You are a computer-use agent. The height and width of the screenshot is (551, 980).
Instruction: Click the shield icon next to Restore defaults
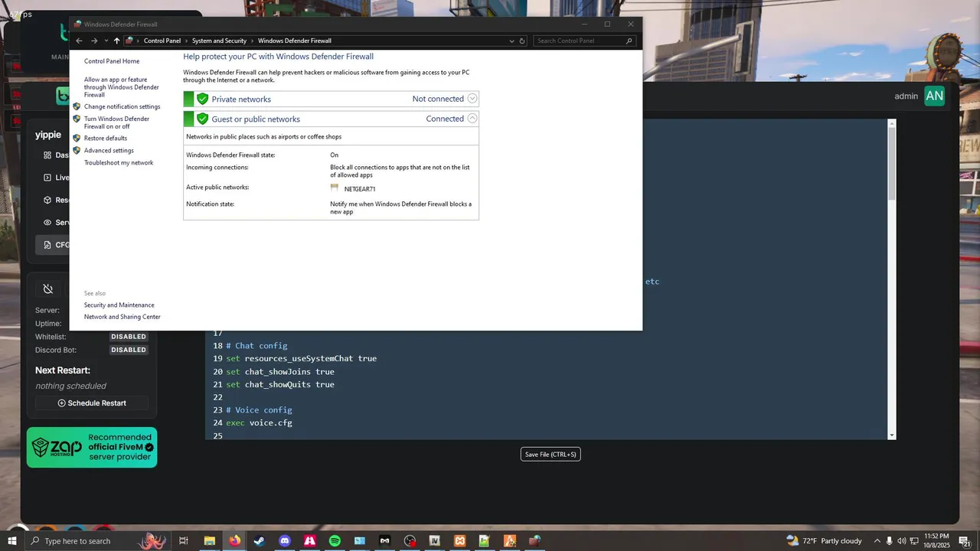tap(77, 139)
